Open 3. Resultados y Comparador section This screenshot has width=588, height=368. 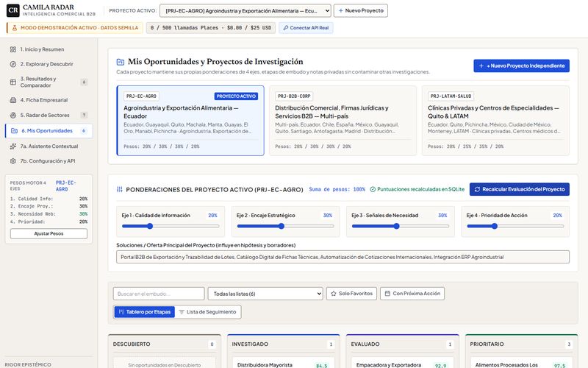49,82
